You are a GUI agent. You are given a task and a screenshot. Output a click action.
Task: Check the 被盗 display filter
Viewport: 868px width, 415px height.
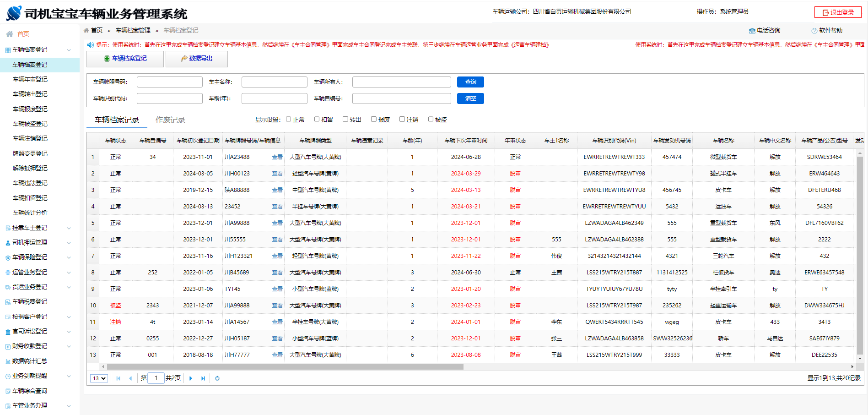tap(431, 119)
